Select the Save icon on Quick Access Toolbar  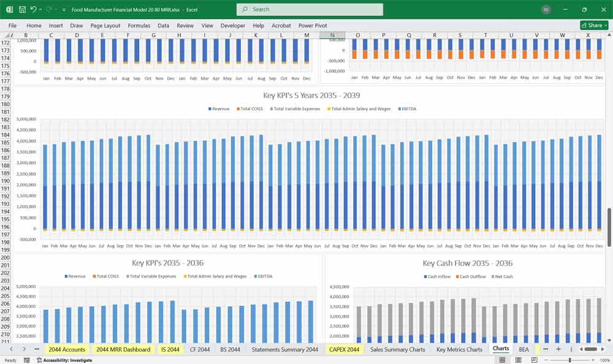[23, 9]
